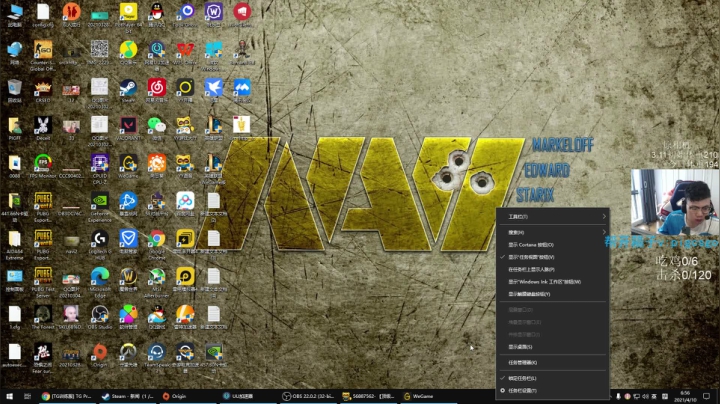Select the QQ Music yellow-green desktop icon
This screenshot has height=404, width=720.
point(128,53)
